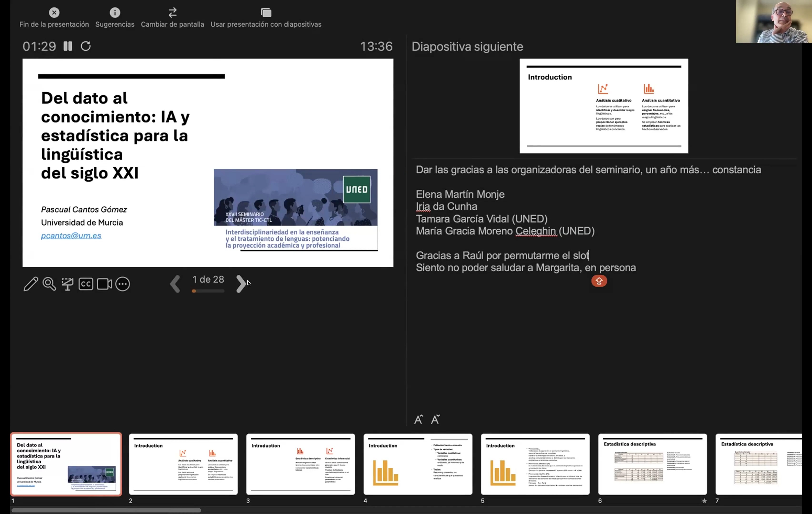Open the magnifier zoom tool

click(49, 284)
